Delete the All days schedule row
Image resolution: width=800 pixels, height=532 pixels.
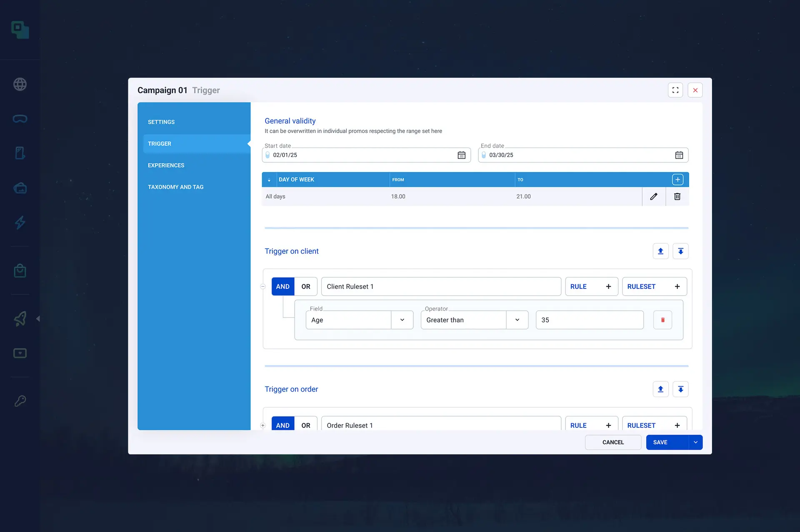[677, 196]
